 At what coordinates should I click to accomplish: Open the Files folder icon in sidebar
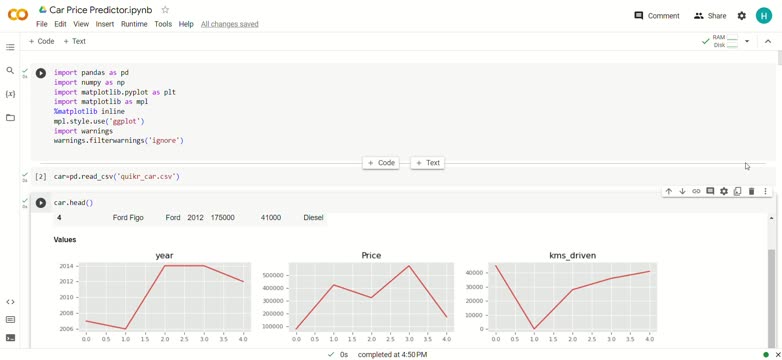click(x=10, y=118)
